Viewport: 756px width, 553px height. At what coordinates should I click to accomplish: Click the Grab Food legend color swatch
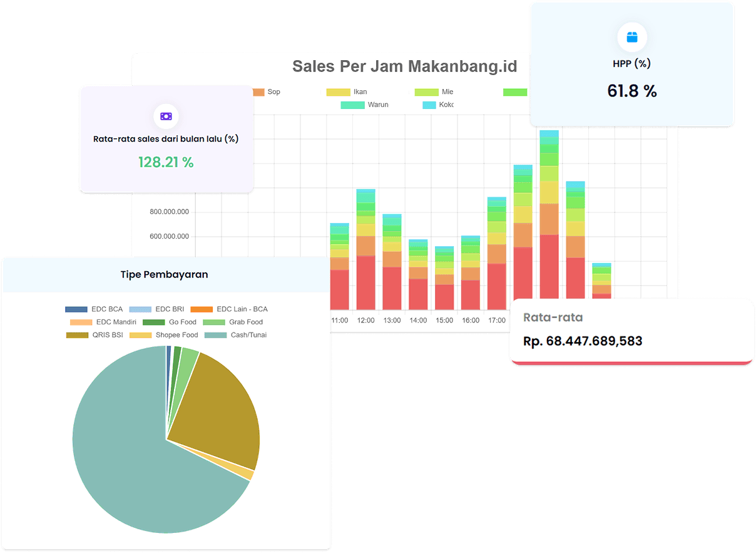(214, 322)
